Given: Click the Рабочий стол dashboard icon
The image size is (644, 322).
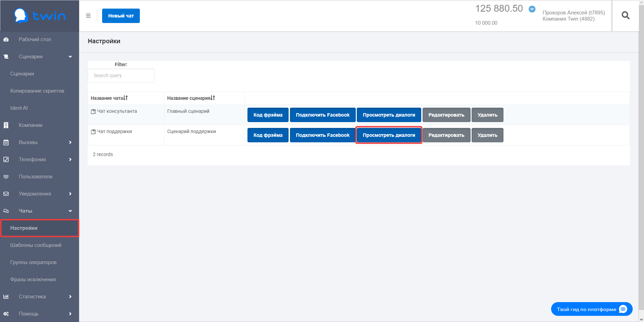Looking at the screenshot, I should coord(6,39).
